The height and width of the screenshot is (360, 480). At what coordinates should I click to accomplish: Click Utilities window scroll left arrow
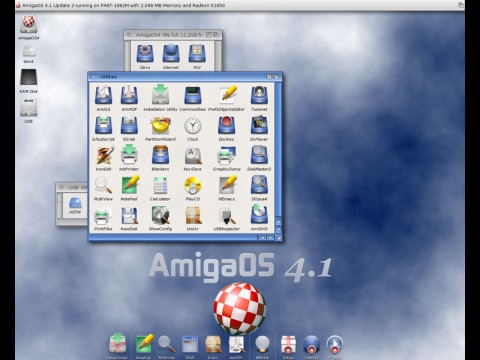tap(262, 237)
